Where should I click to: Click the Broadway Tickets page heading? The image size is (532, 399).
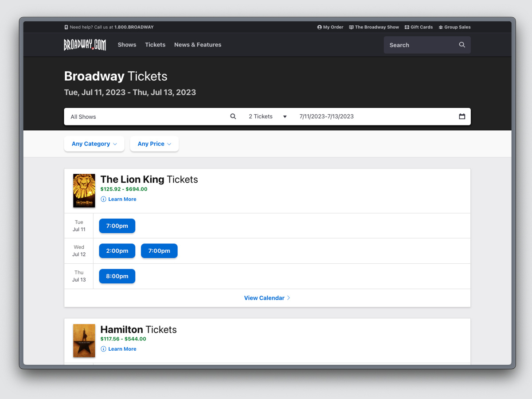(x=116, y=76)
